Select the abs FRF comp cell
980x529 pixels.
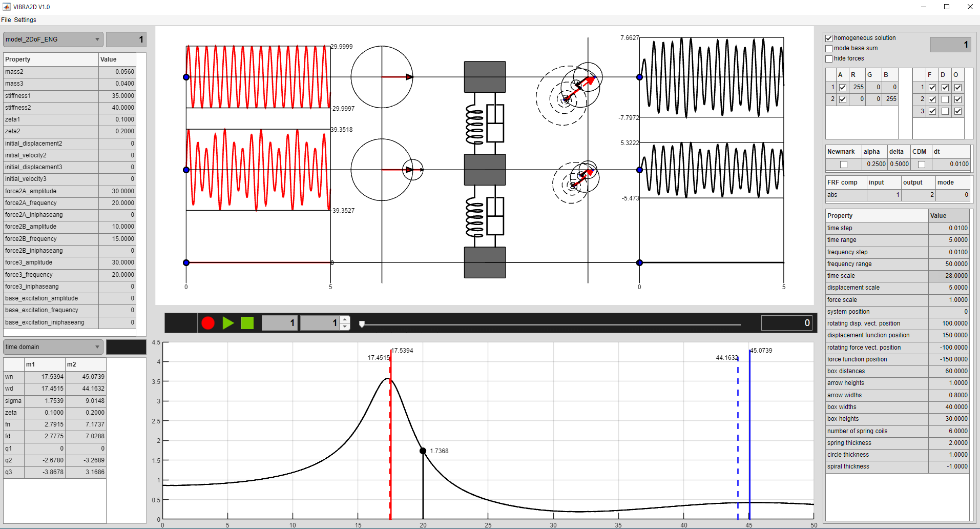[x=845, y=195]
